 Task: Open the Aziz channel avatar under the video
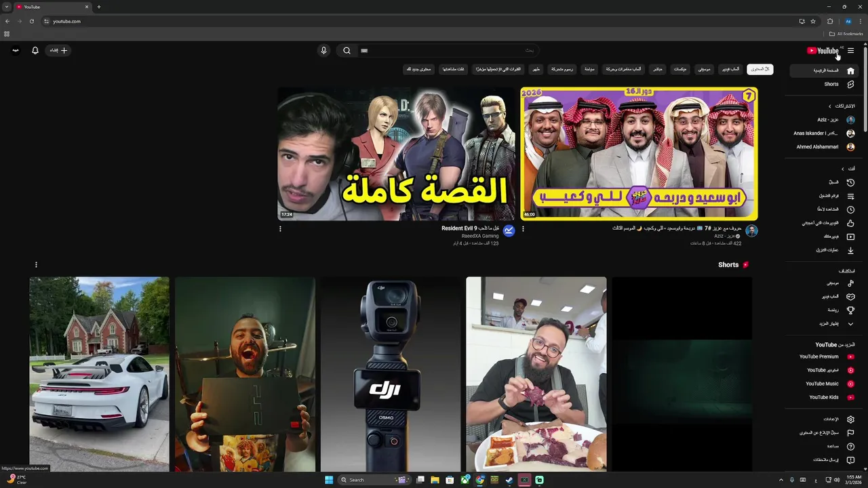pyautogui.click(x=751, y=230)
